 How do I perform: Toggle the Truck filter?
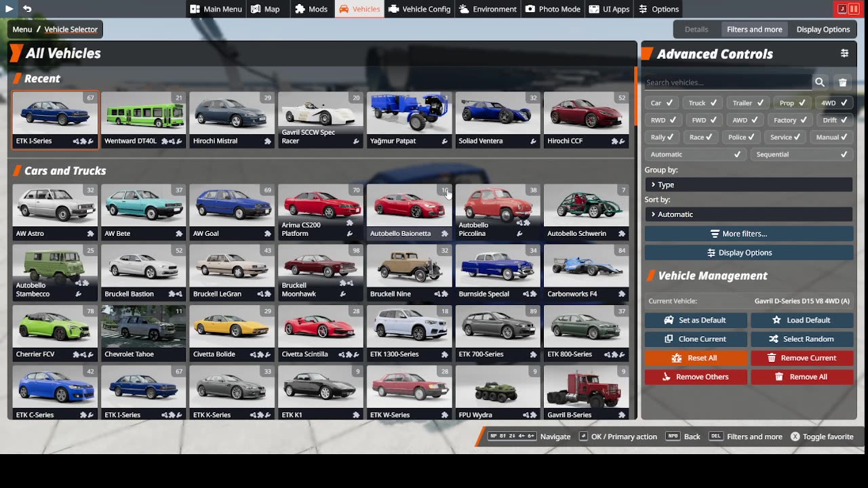pyautogui.click(x=703, y=103)
